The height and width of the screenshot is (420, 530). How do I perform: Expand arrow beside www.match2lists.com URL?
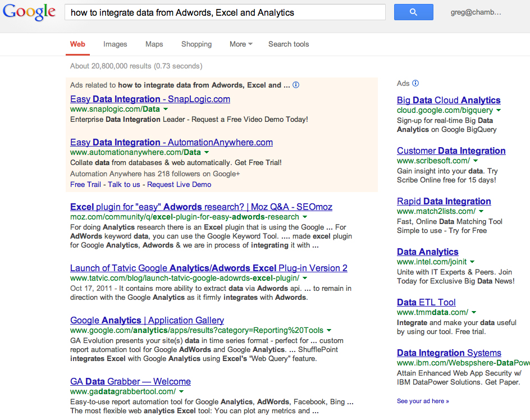(481, 211)
